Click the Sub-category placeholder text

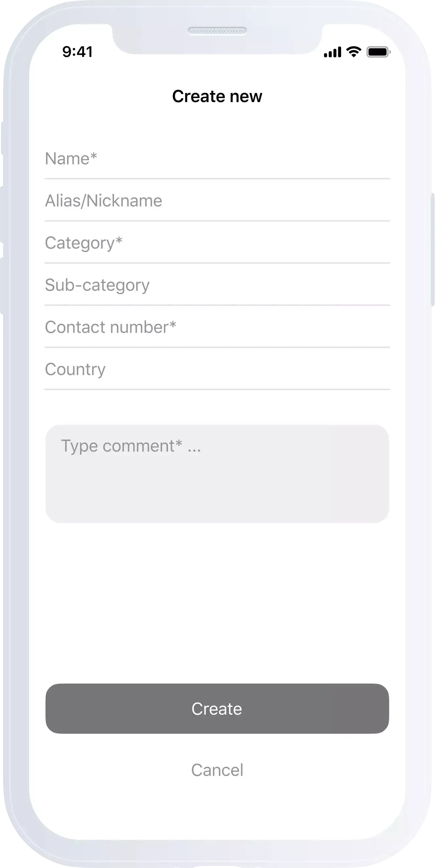point(97,285)
